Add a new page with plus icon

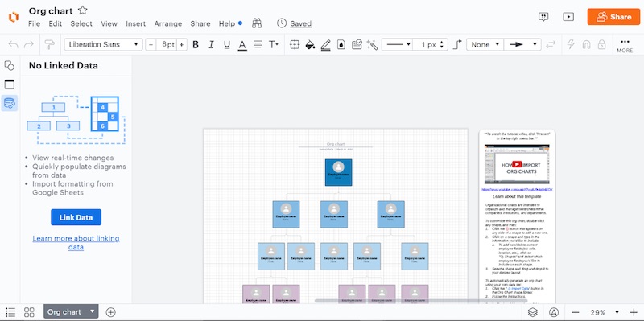click(x=110, y=312)
